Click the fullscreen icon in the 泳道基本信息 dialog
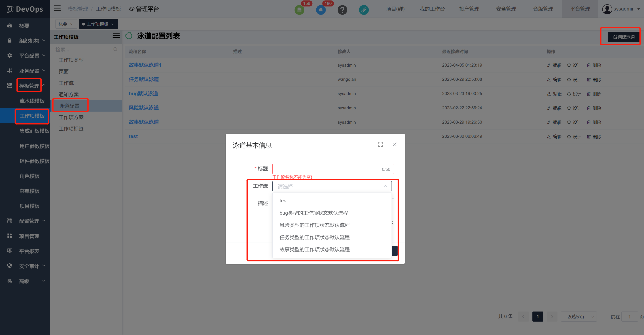Image resolution: width=644 pixels, height=335 pixels. [x=380, y=144]
